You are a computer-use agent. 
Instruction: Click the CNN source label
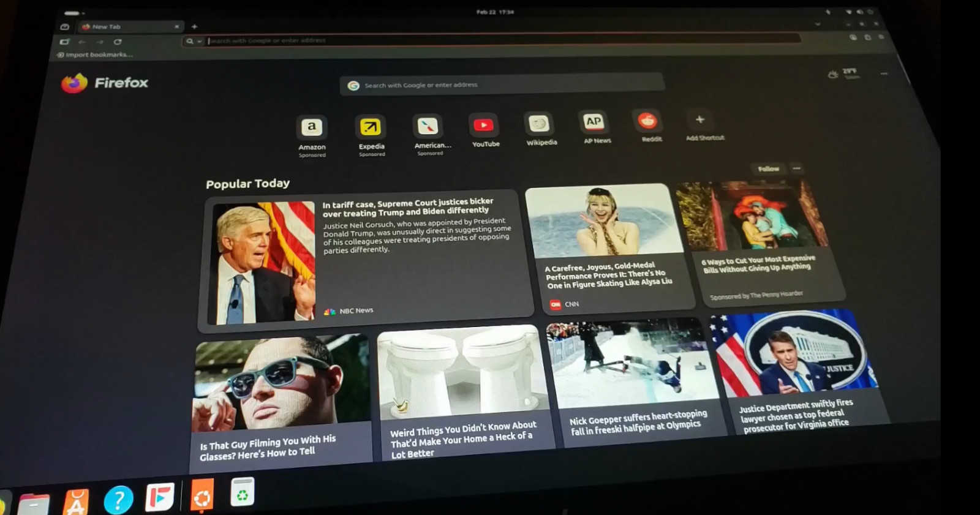point(564,304)
